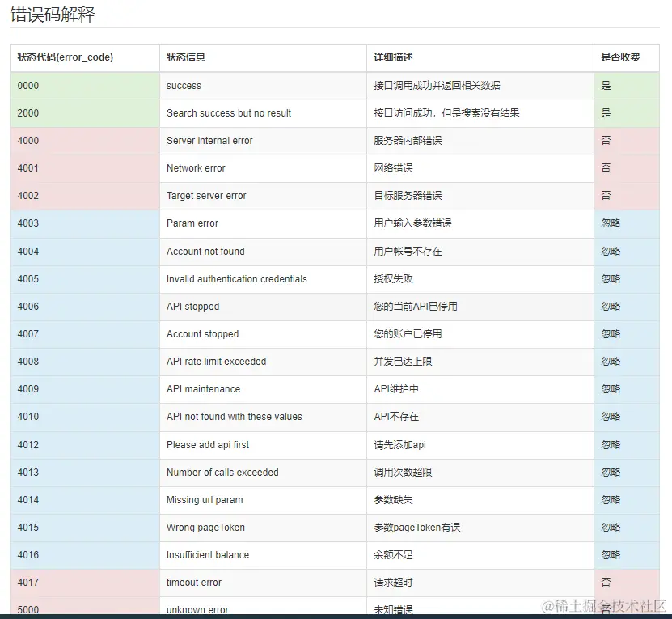The height and width of the screenshot is (619, 672).
Task: Click the 4009 status code cell
Action: click(85, 389)
